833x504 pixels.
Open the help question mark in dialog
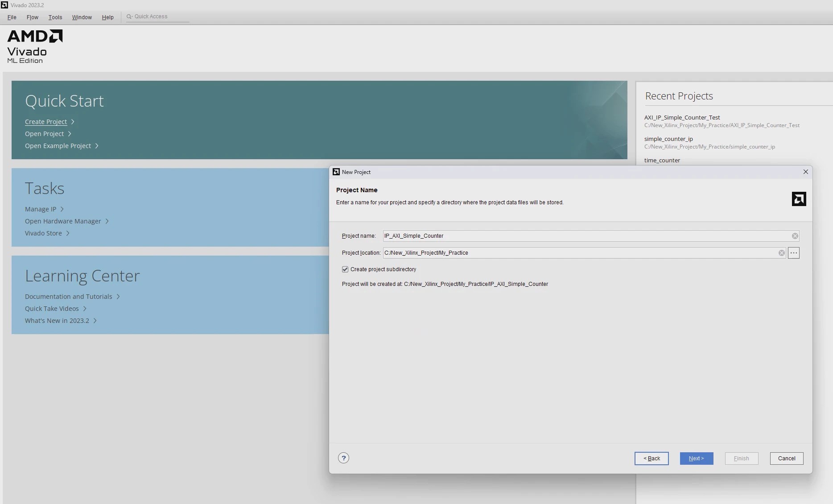[x=343, y=458]
